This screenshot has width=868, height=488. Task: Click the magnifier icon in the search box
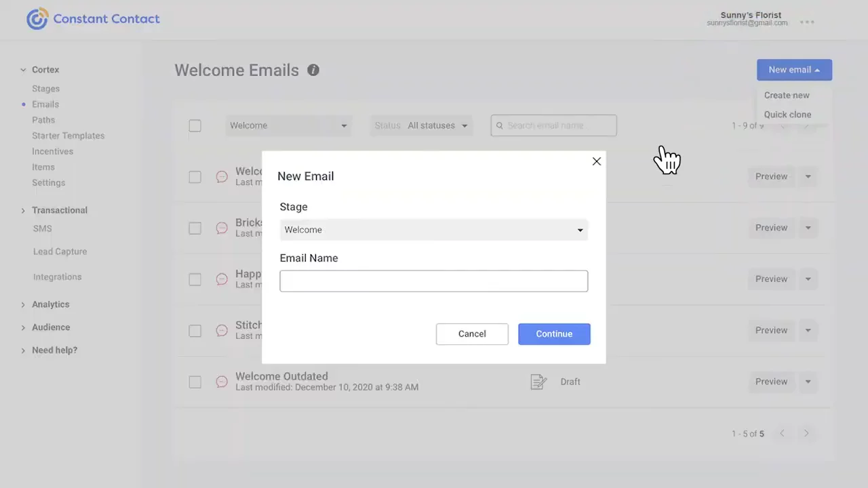pos(500,125)
